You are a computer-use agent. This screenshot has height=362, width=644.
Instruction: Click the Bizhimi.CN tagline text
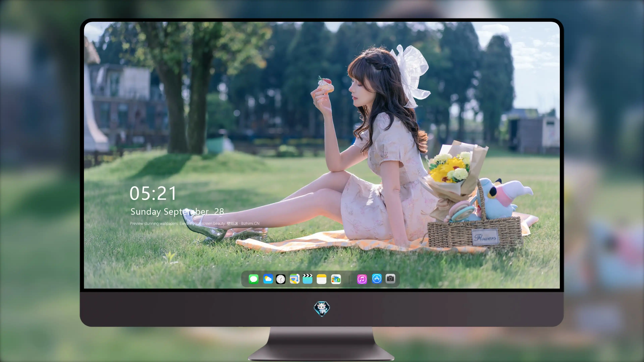195,223
